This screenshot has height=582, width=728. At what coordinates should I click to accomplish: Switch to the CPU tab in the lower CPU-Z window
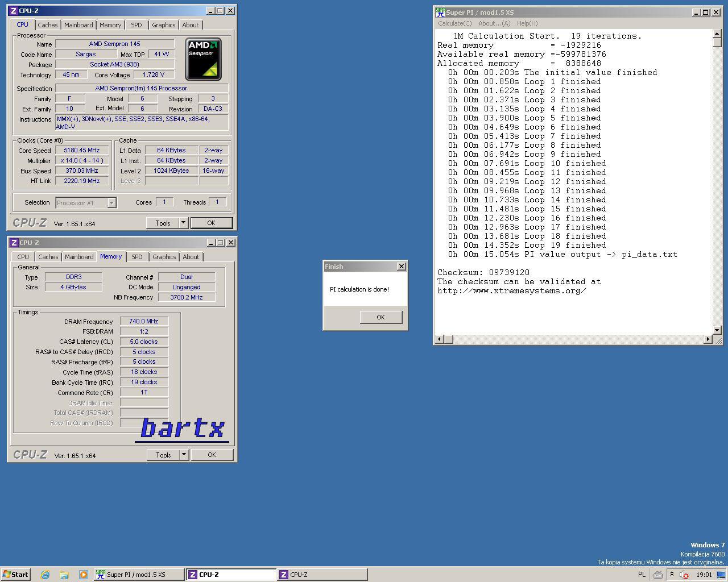click(x=23, y=257)
